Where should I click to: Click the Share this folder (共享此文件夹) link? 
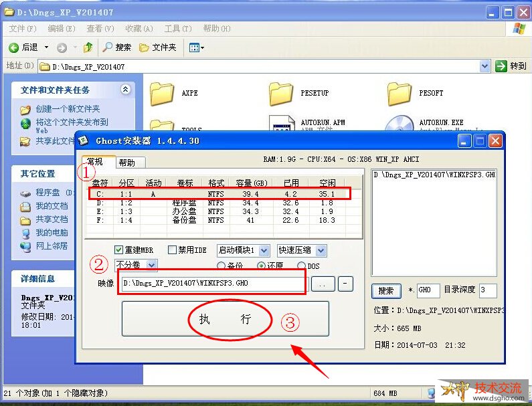coord(56,140)
